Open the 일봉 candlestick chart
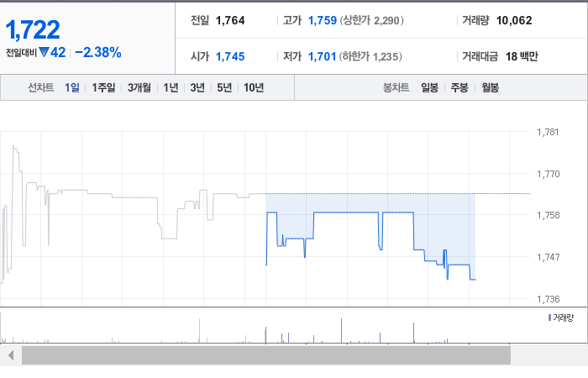 click(x=430, y=87)
